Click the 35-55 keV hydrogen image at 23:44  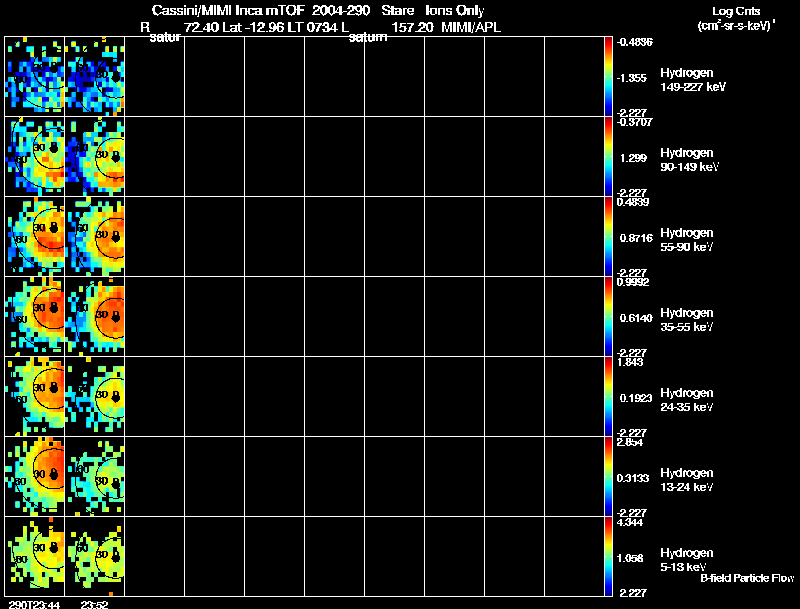tap(35, 317)
